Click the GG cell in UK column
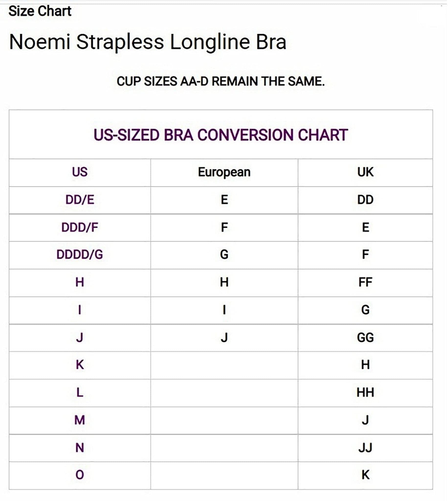Image resolution: width=448 pixels, height=501 pixels. [365, 337]
